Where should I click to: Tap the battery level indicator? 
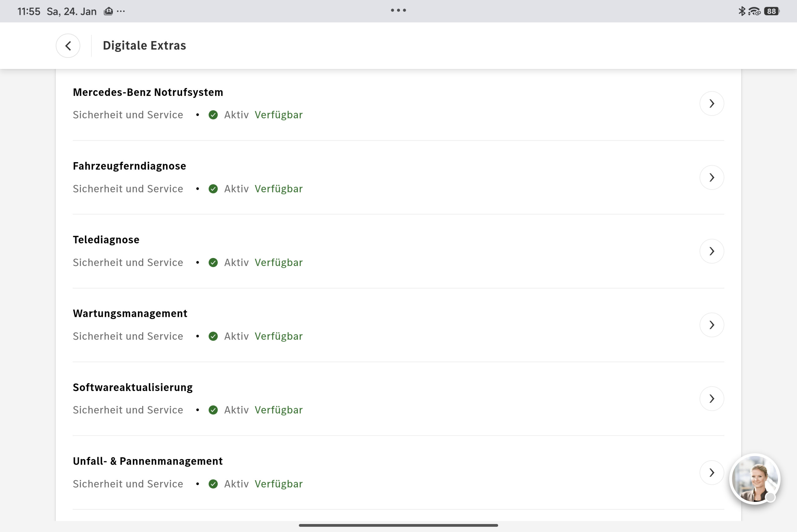click(772, 11)
